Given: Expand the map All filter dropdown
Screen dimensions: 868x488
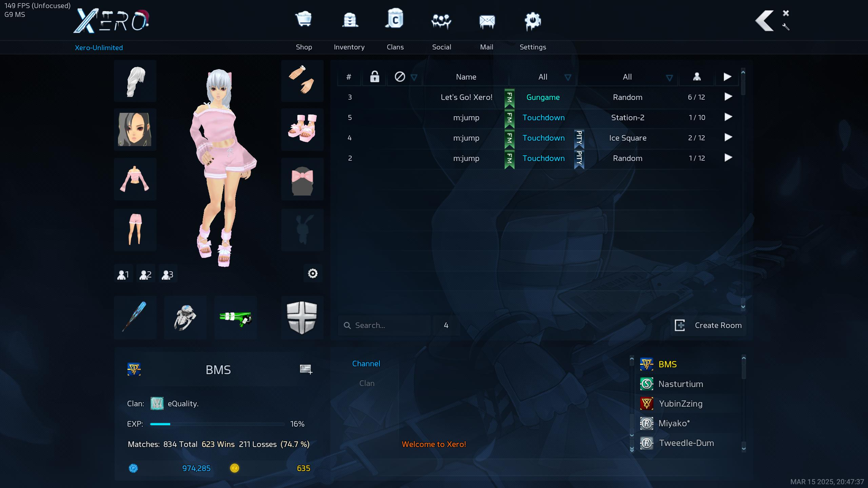Looking at the screenshot, I should pyautogui.click(x=669, y=78).
